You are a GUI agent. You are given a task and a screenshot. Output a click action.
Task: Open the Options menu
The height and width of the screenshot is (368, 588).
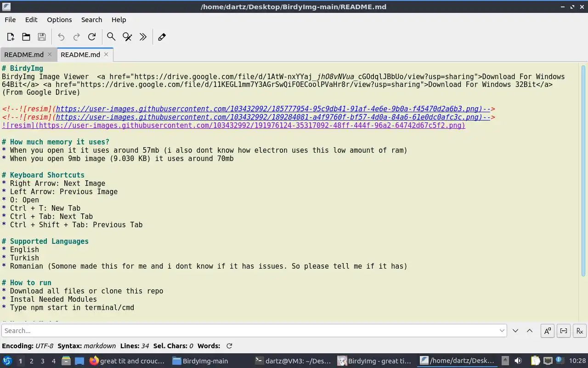[x=59, y=20]
